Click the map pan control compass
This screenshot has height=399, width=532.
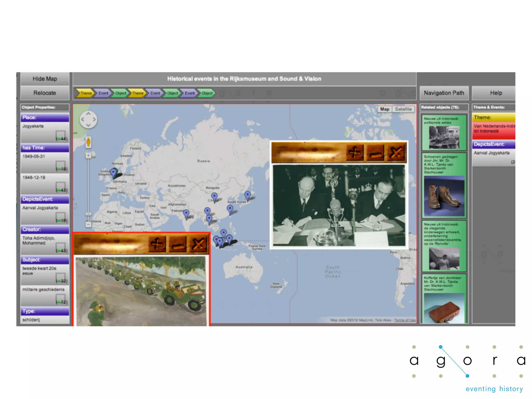click(x=88, y=119)
